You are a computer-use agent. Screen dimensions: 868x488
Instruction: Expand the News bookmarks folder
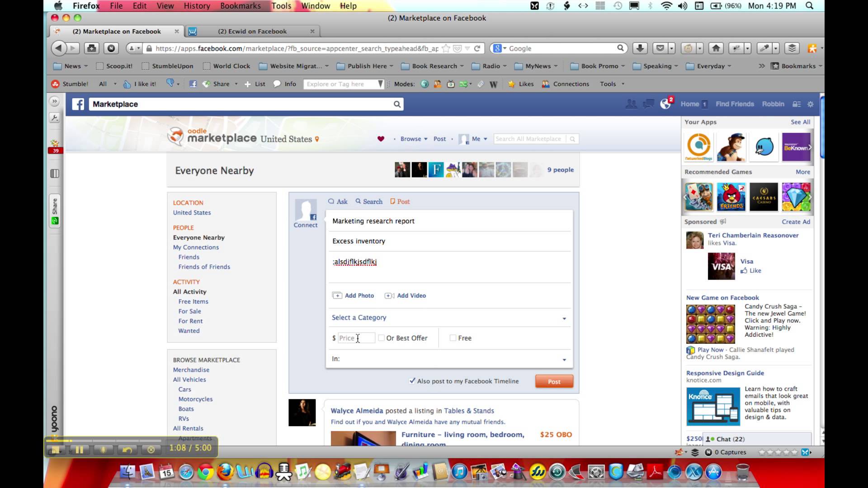(x=71, y=66)
